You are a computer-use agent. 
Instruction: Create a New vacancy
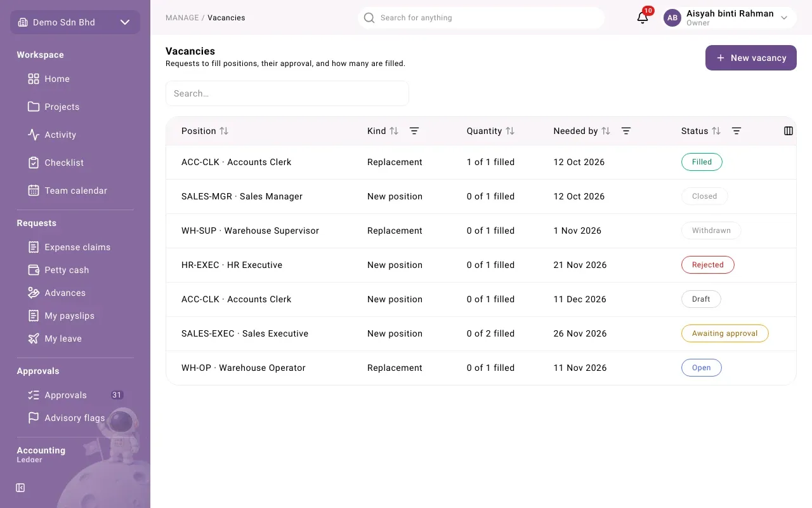(751, 58)
